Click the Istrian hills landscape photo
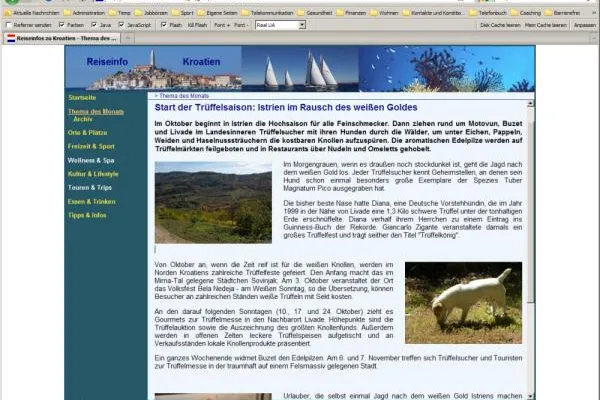 tap(213, 202)
